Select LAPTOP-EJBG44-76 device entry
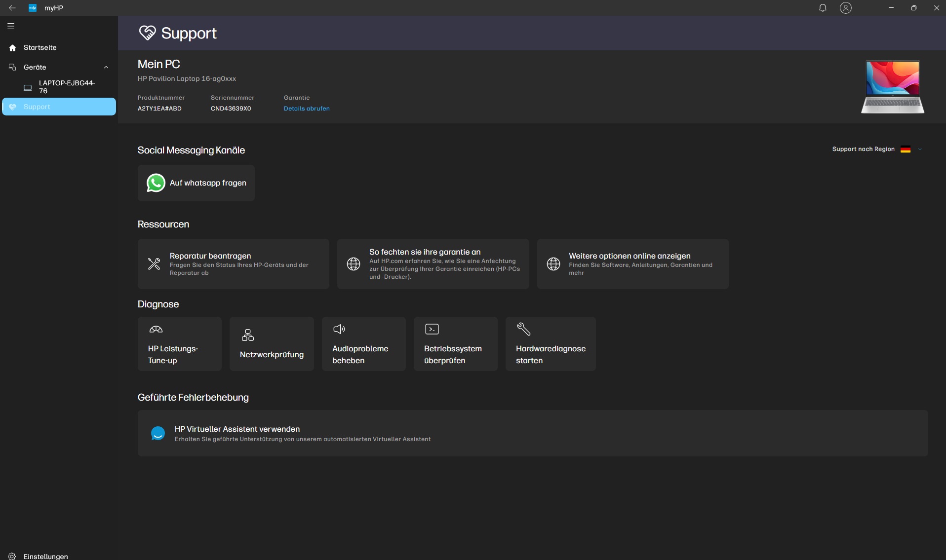 59,87
